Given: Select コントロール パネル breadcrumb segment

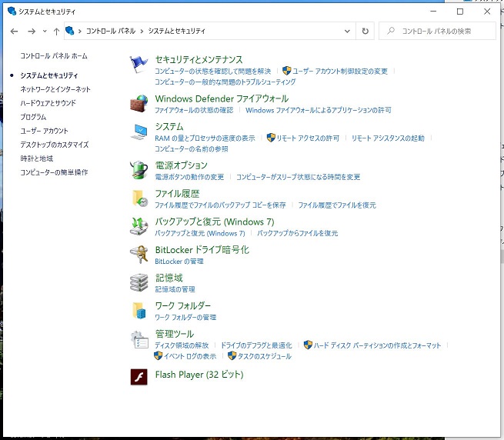Looking at the screenshot, I should (111, 32).
